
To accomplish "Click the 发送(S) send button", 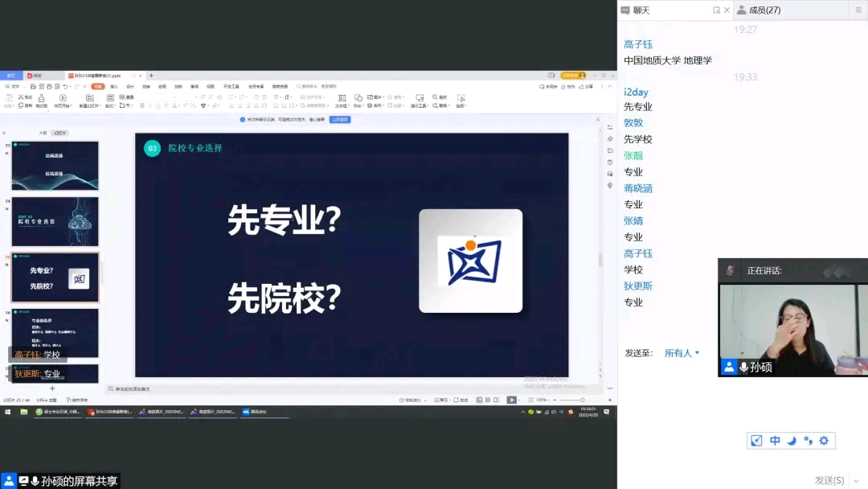I will [x=829, y=480].
